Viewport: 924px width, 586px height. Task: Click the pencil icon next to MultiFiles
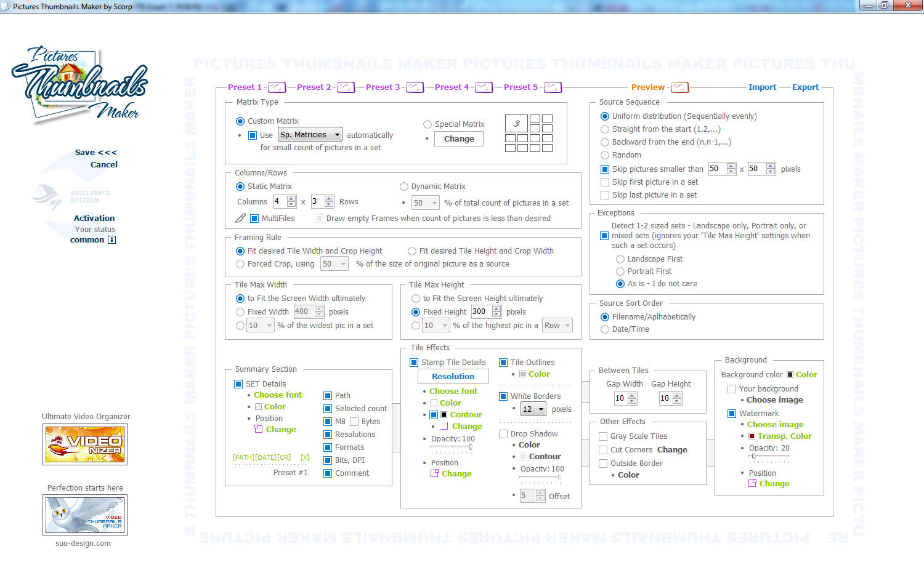[x=240, y=218]
